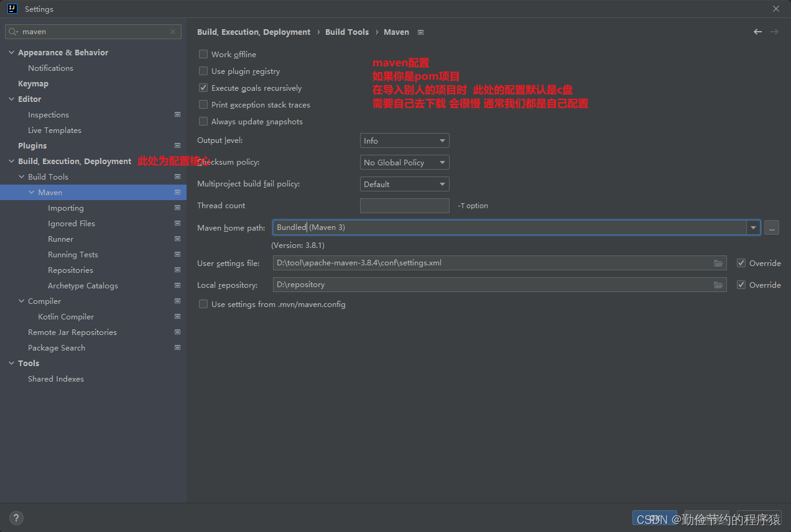The width and height of the screenshot is (791, 532).
Task: Click the IntelliJ IDEA logo in title bar
Action: (x=12, y=9)
